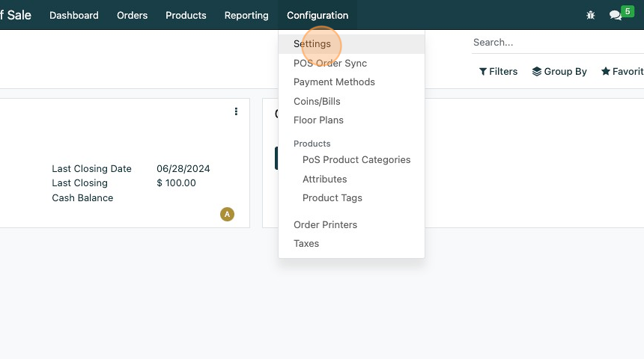Open the chat messages icon
644x359 pixels.
(616, 15)
